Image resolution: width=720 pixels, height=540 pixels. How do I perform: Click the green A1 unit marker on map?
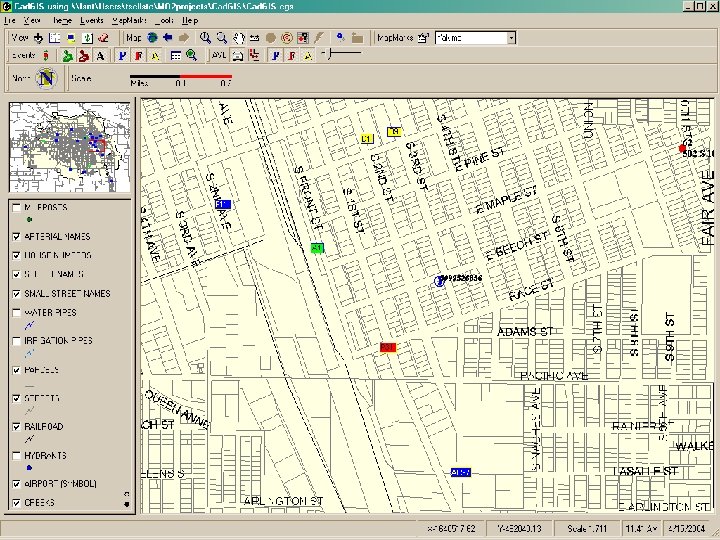(317, 248)
